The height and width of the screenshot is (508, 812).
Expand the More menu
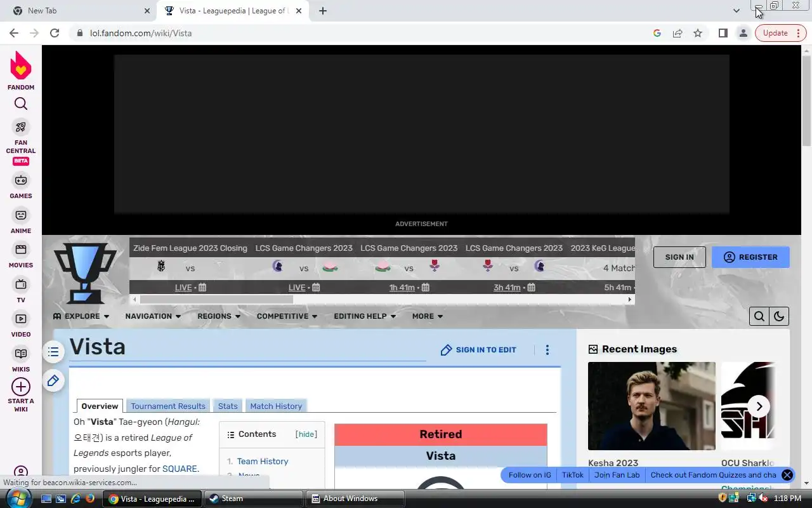428,316
